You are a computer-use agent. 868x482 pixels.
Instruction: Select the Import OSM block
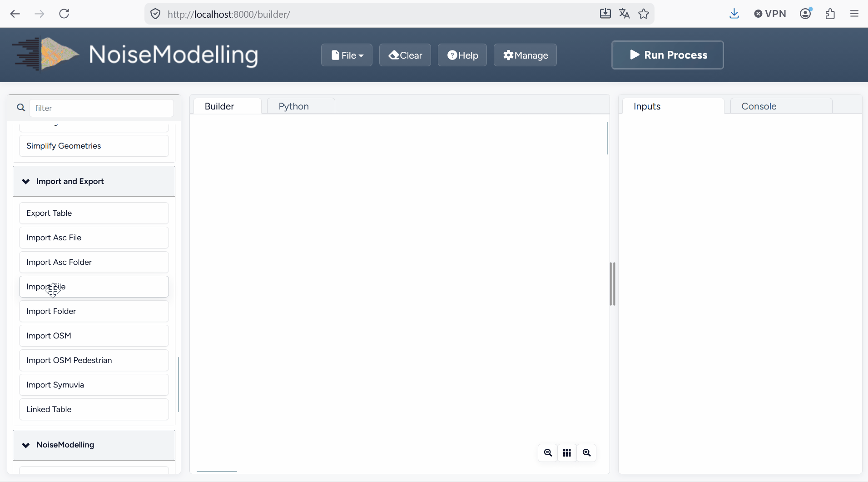click(x=94, y=336)
